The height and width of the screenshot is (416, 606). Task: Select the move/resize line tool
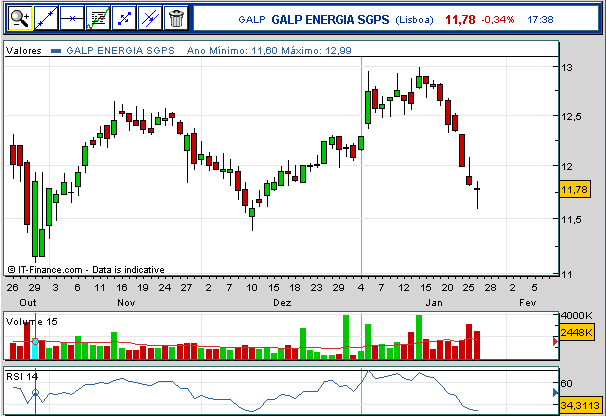[x=124, y=18]
